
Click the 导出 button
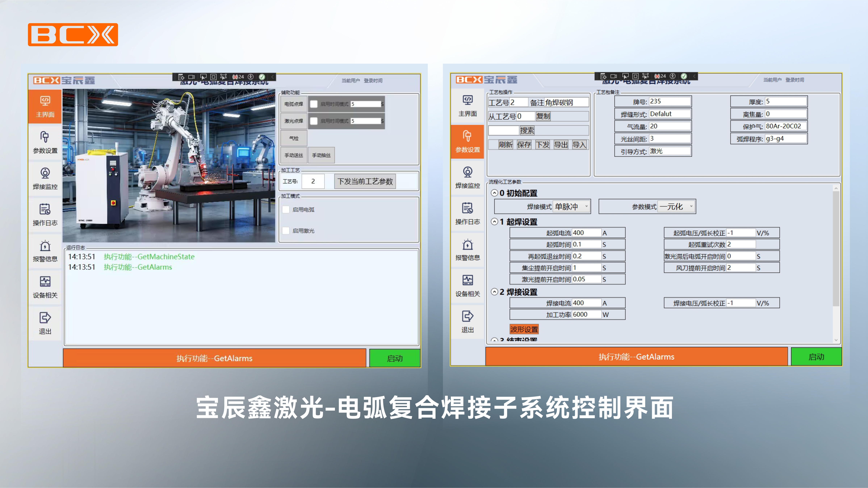[x=561, y=145]
